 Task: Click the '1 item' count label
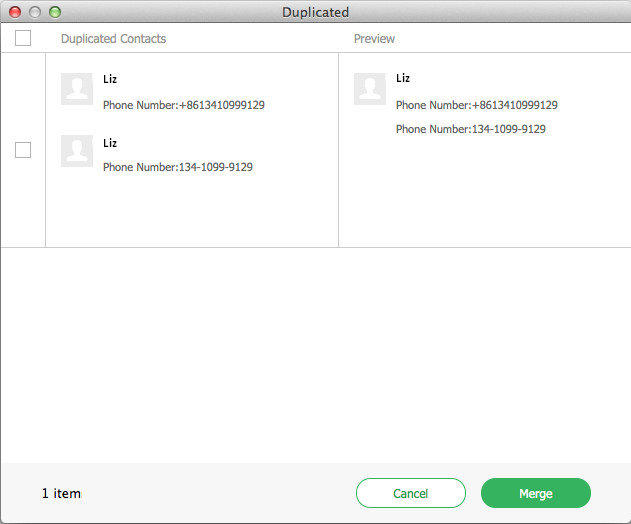[61, 493]
